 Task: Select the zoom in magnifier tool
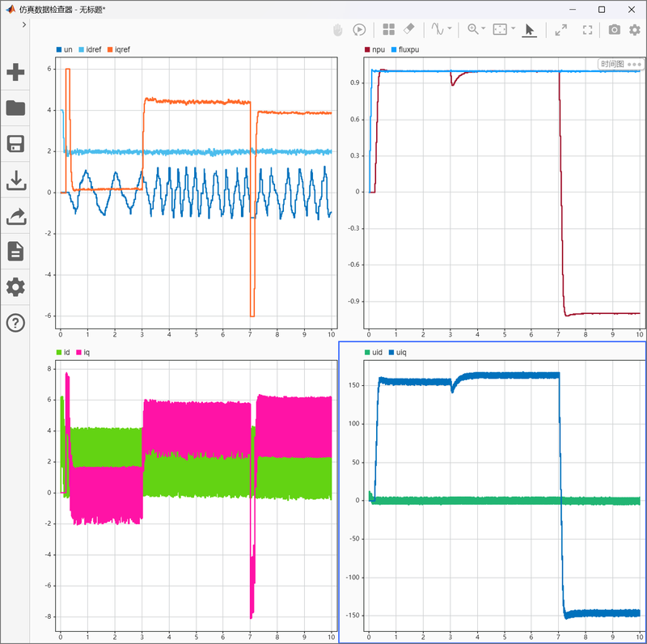point(473,29)
